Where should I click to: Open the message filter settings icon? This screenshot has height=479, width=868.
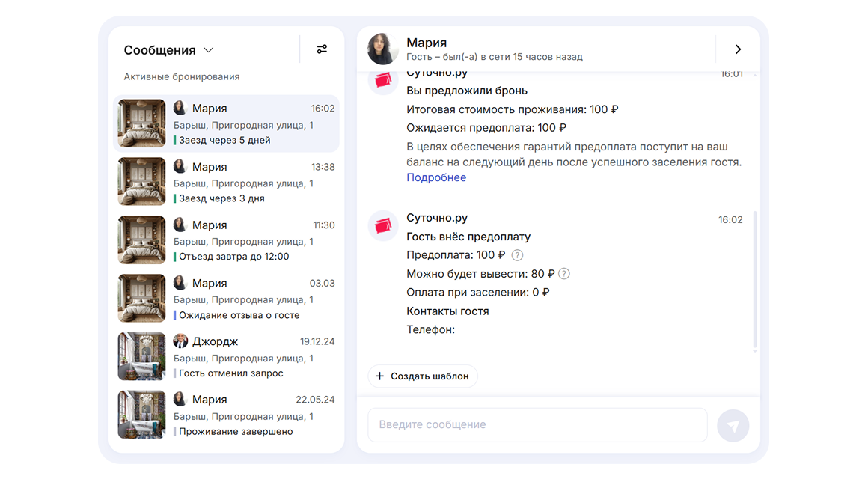(322, 49)
